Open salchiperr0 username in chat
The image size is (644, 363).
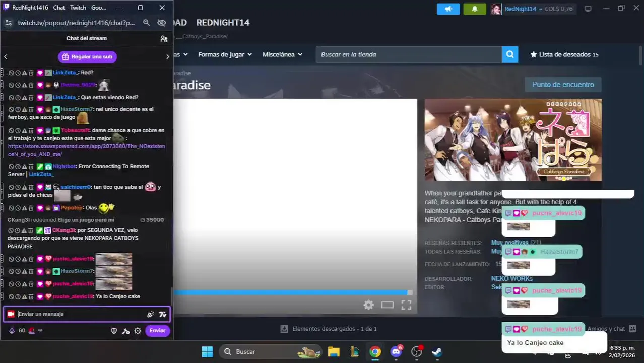[x=76, y=187]
